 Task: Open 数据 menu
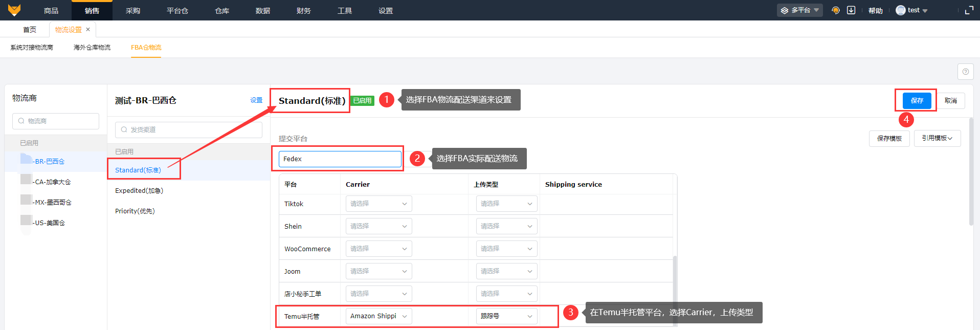[263, 10]
